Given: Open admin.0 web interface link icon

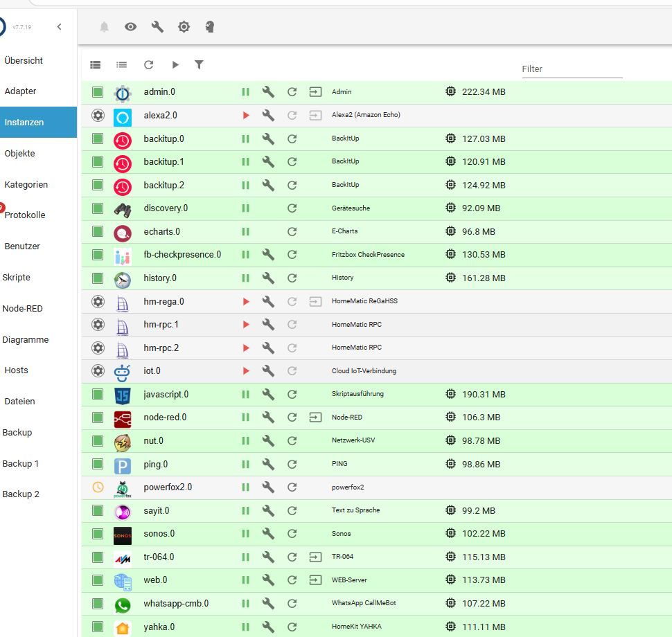Looking at the screenshot, I should [x=315, y=91].
